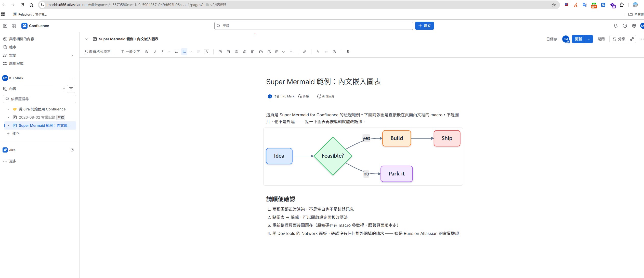
Task: Click the 分享 share button
Action: [x=619, y=39]
